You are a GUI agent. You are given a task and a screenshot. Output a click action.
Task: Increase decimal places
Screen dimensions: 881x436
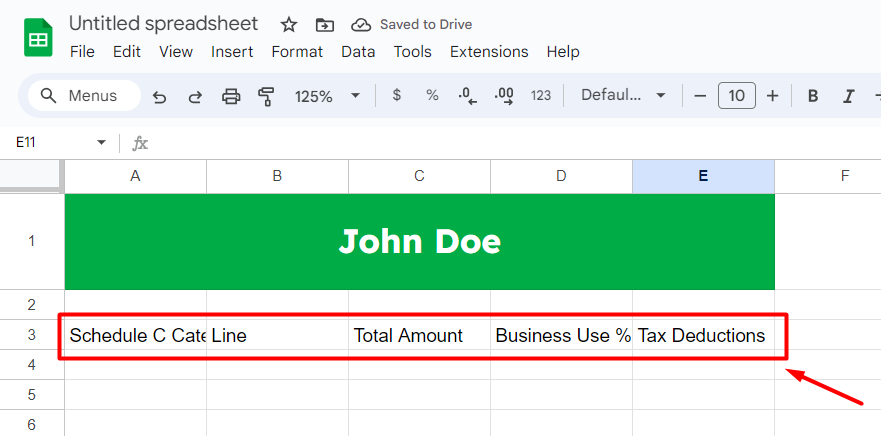(x=504, y=96)
